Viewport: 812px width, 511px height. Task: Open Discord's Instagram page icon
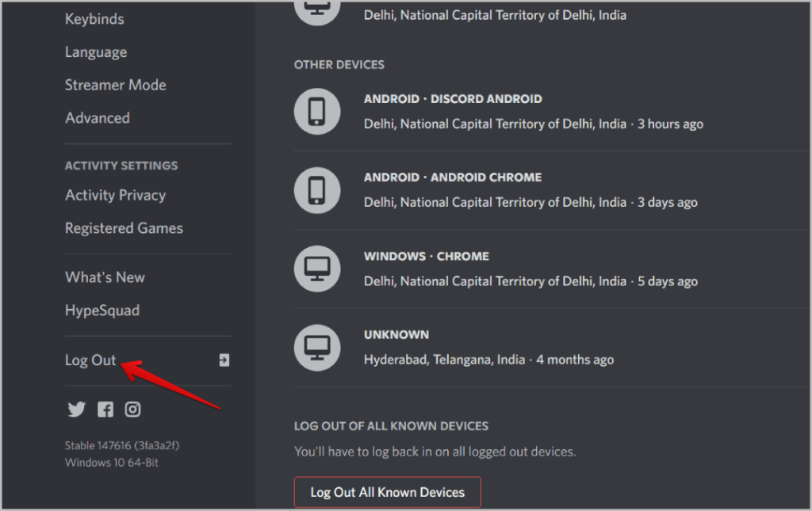(133, 410)
